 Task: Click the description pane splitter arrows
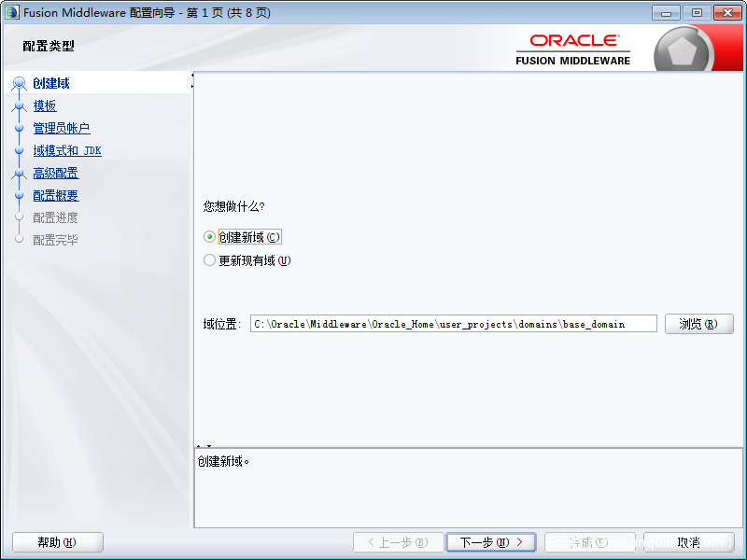tap(204, 446)
